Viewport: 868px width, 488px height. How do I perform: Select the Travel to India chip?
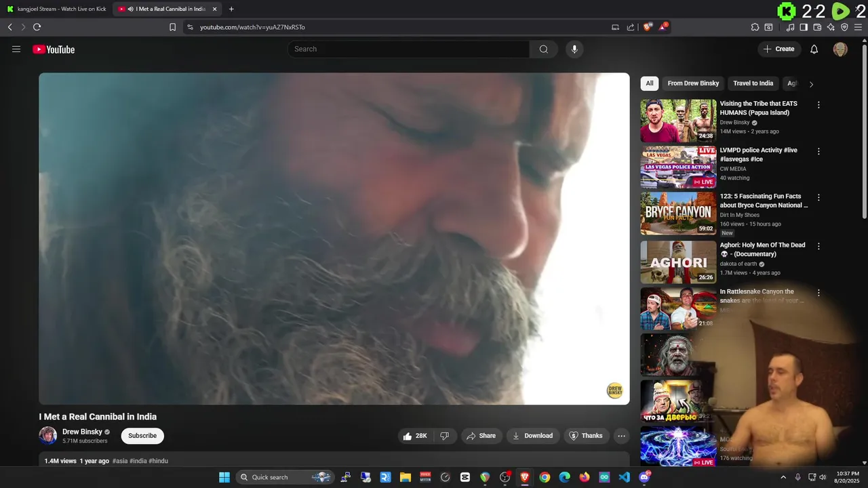[753, 83]
